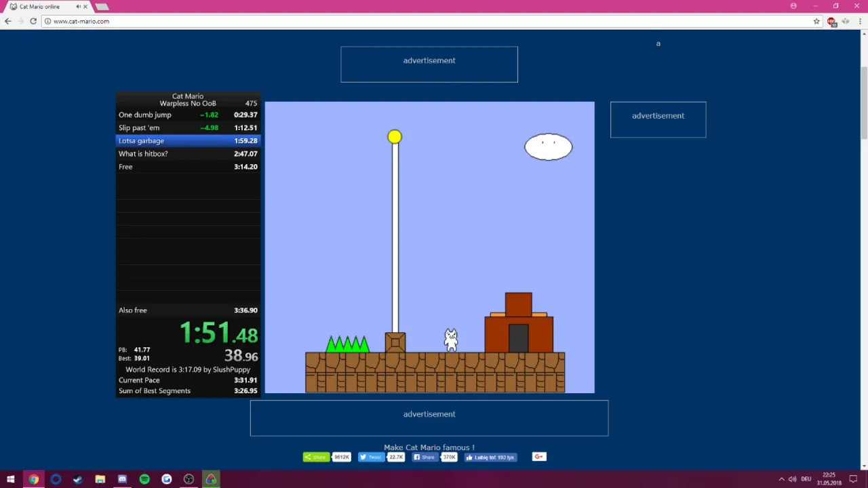Open File Explorer from the taskbar

100,479
